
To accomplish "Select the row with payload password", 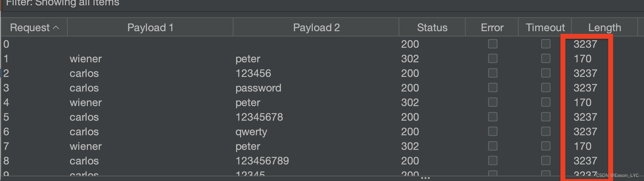I will click(x=322, y=88).
